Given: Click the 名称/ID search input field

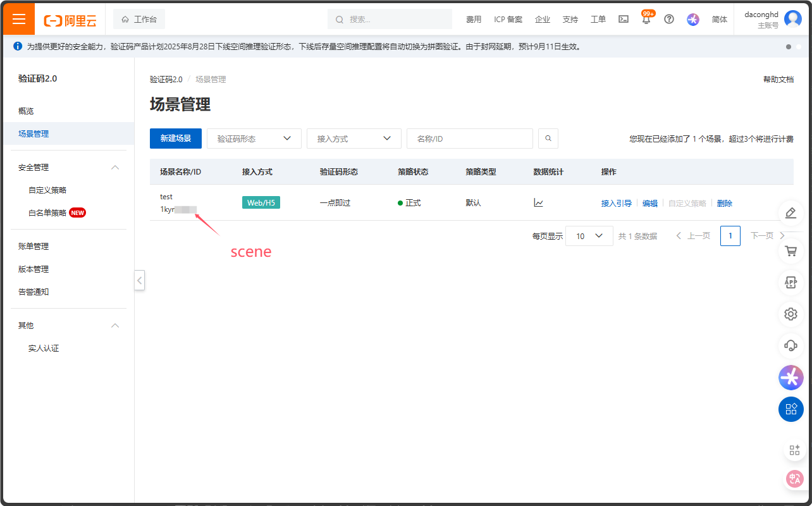Looking at the screenshot, I should point(469,138).
